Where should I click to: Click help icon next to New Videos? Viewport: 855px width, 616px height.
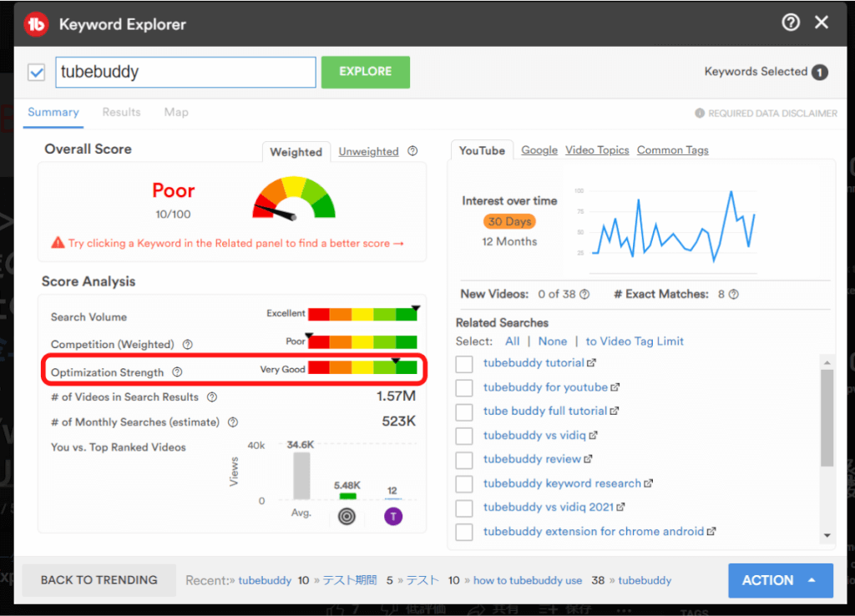coord(584,295)
